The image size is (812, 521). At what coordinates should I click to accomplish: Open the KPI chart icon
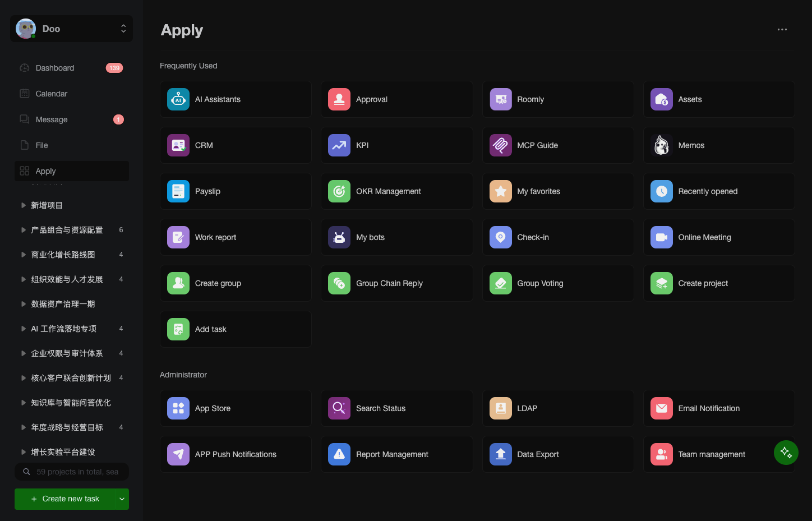[339, 145]
